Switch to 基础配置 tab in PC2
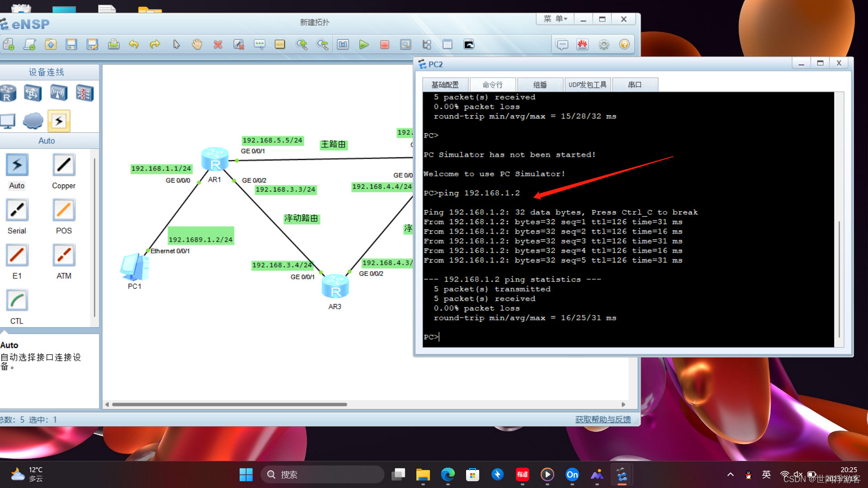The image size is (868, 488). (445, 85)
